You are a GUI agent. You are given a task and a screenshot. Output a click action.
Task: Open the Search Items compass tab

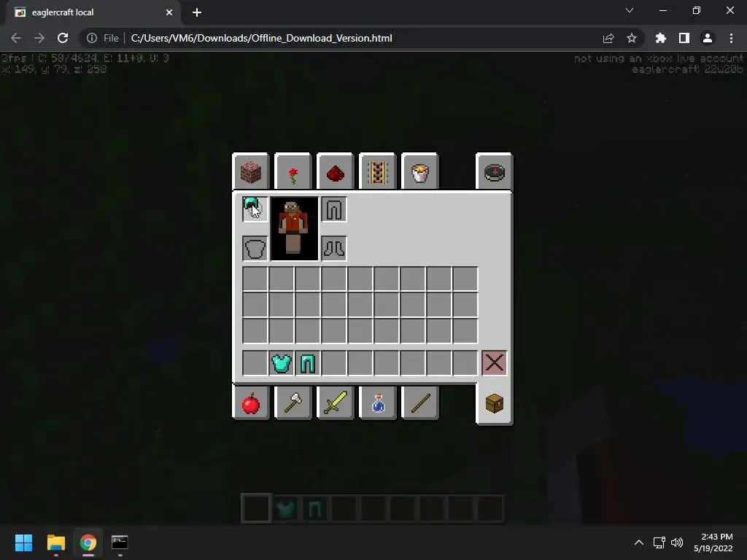(x=494, y=172)
